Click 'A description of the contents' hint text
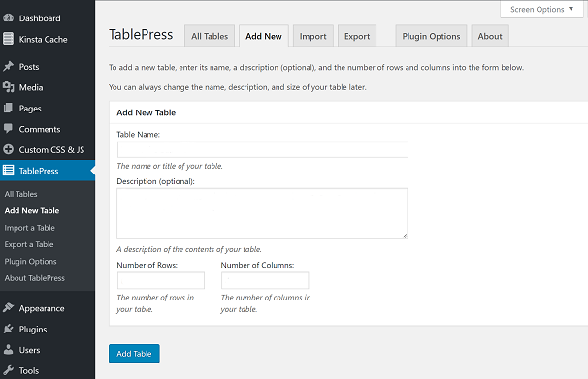Viewport: 588px width, 379px height. pyautogui.click(x=189, y=249)
